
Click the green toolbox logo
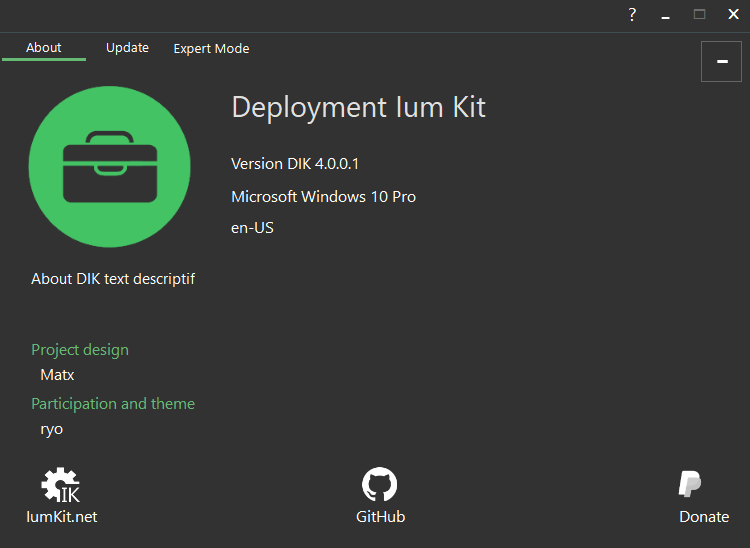(110, 167)
